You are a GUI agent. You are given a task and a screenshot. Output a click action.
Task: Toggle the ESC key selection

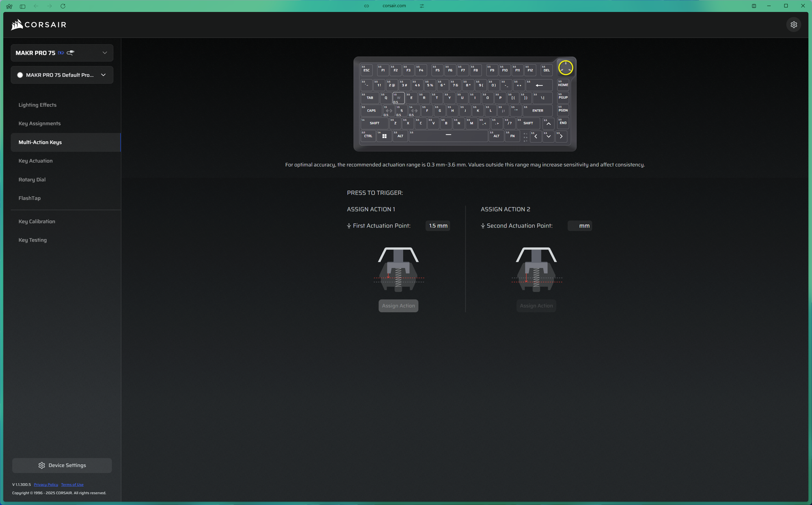pos(366,70)
